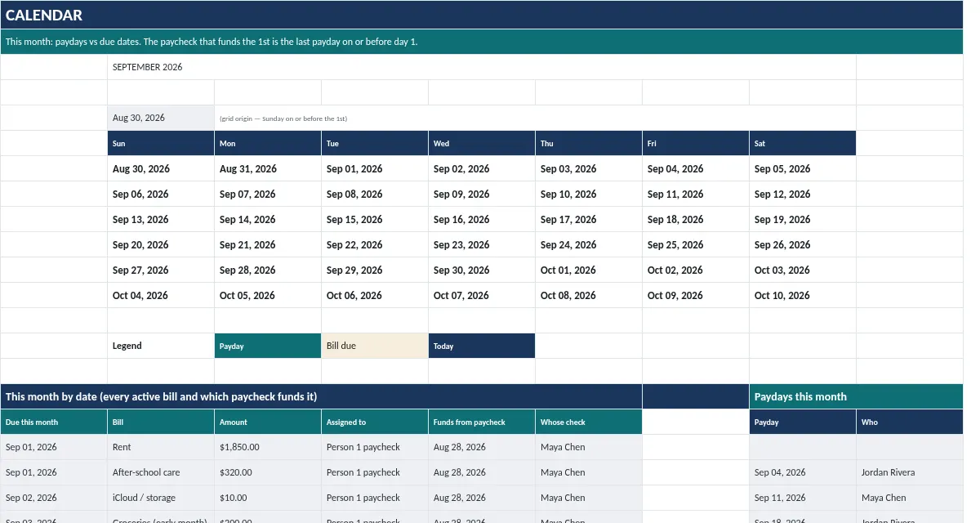Select calendar day Sep 04, 2026
This screenshot has width=980, height=523.
coord(696,168)
